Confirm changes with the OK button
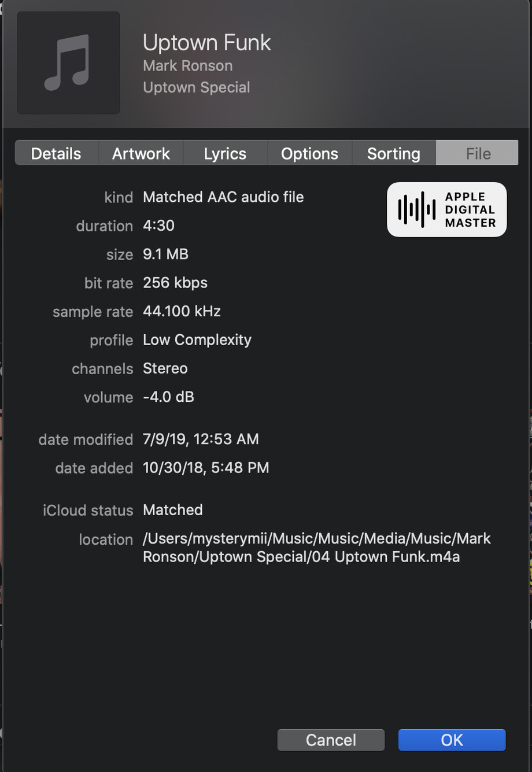 coord(451,740)
